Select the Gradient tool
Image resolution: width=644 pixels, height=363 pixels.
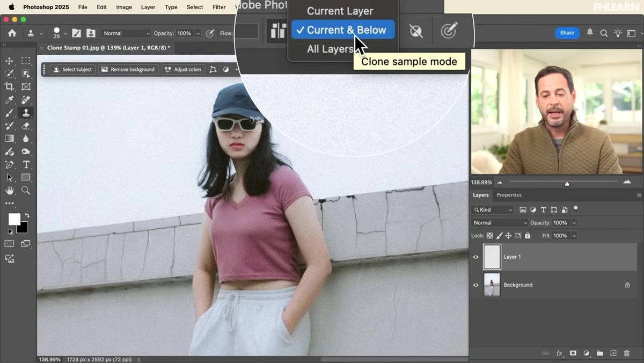9,139
